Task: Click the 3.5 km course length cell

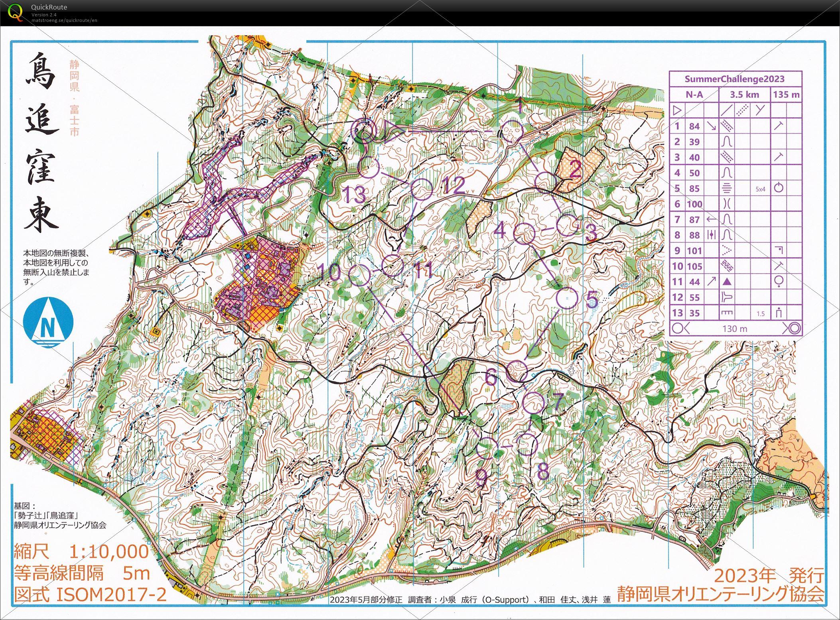Action: click(x=744, y=94)
